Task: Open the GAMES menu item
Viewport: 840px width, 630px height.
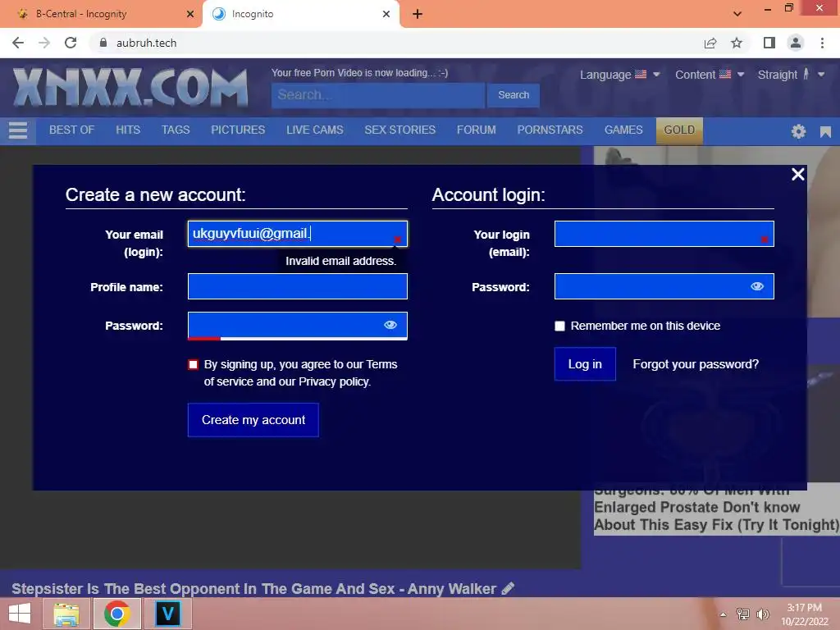Action: 623,130
